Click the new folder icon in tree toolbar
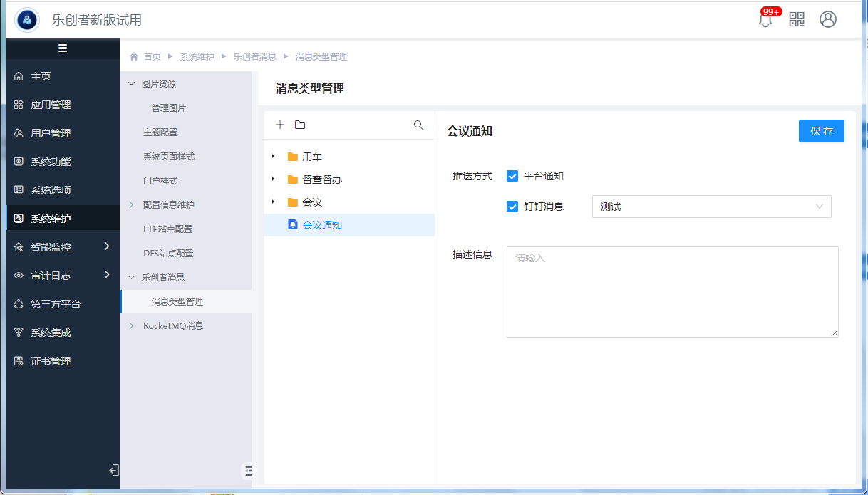This screenshot has width=868, height=495. (x=300, y=125)
